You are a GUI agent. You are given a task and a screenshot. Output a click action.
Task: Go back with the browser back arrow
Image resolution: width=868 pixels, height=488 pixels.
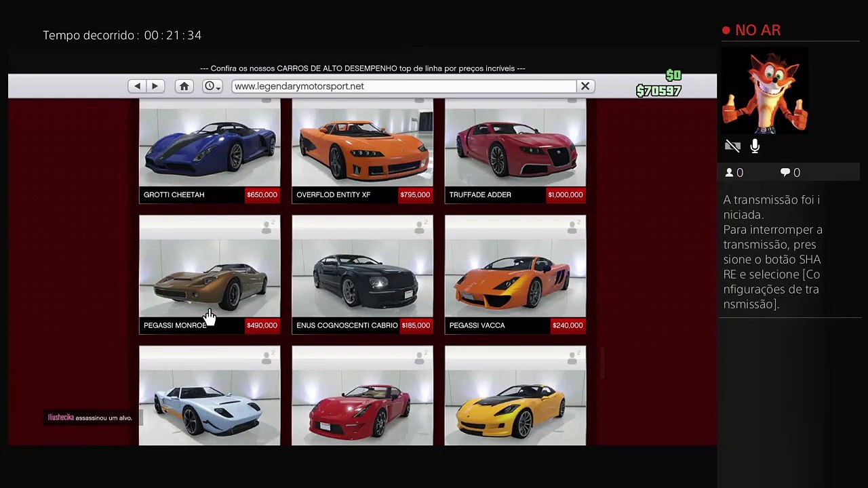(x=137, y=86)
